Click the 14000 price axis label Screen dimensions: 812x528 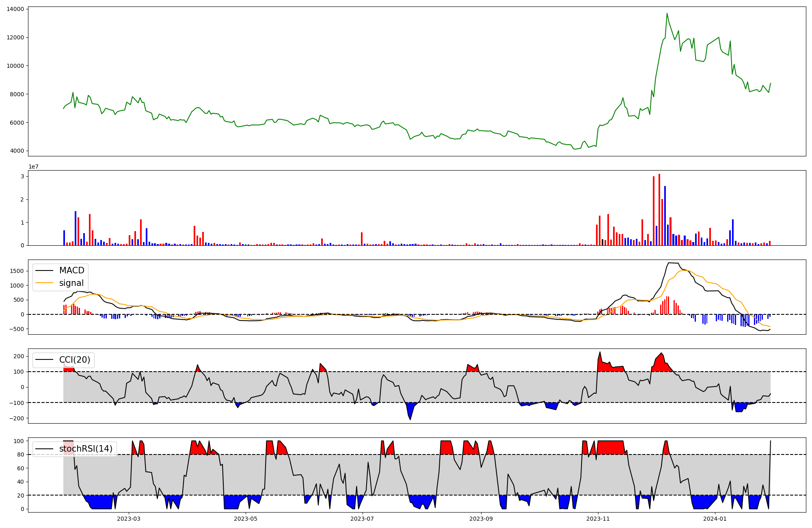[x=15, y=9]
